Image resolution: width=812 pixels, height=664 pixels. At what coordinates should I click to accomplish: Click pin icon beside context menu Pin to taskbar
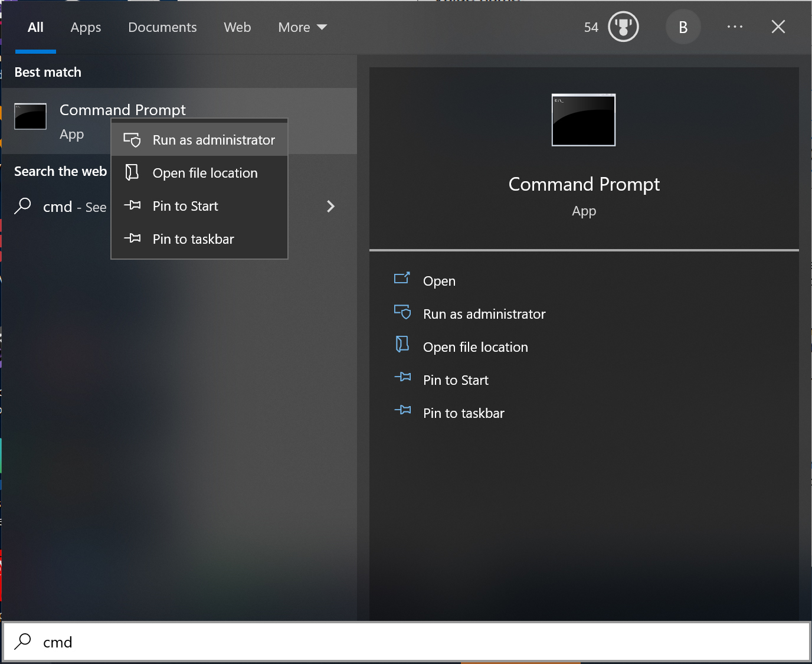point(132,238)
